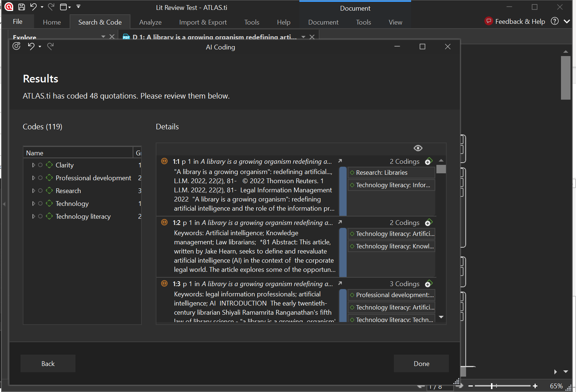Sort codes by the Name column header
576x392 pixels.
[78, 153]
